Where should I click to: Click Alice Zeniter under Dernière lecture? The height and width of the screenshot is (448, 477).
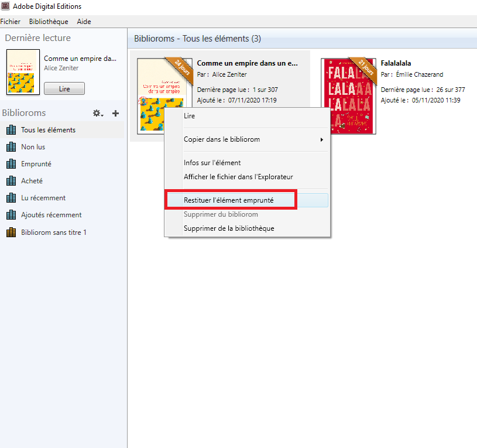pyautogui.click(x=61, y=68)
